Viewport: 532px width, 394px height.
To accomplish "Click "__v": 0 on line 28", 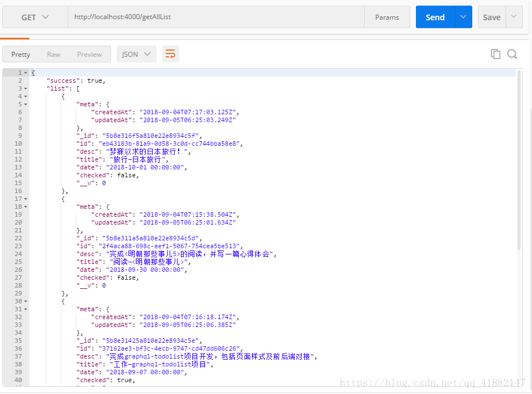I will coord(91,285).
